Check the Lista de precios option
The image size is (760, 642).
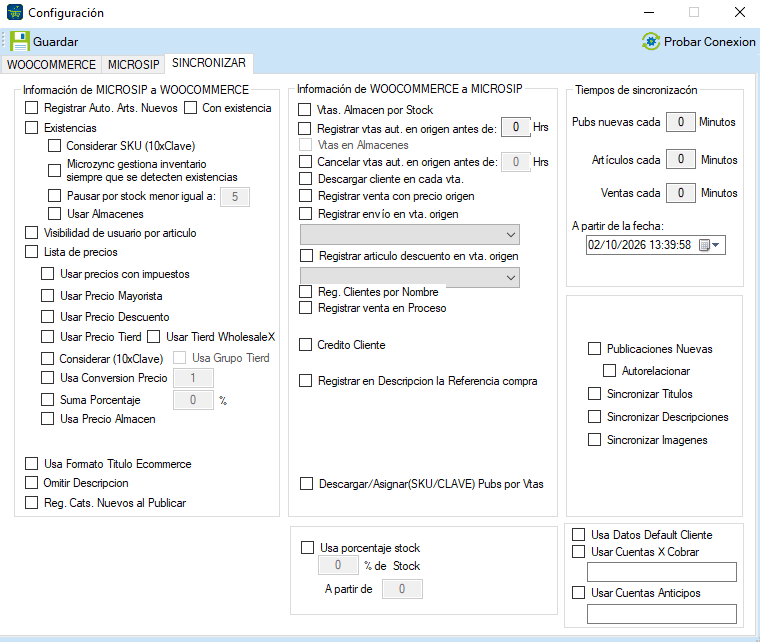(32, 251)
